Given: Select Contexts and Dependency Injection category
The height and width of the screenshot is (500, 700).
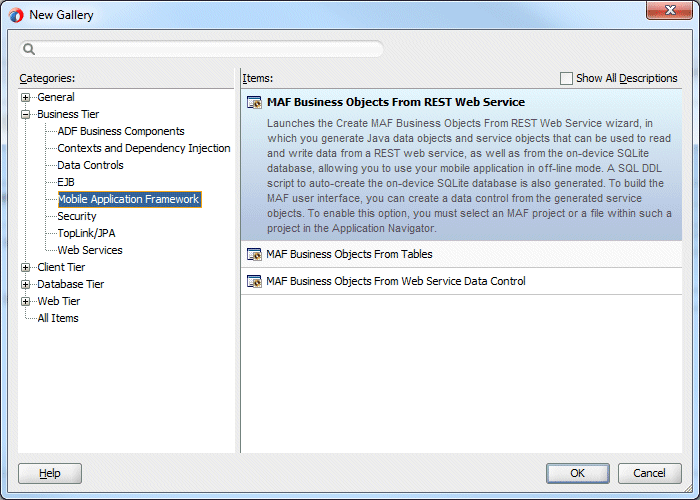Looking at the screenshot, I should point(144,148).
